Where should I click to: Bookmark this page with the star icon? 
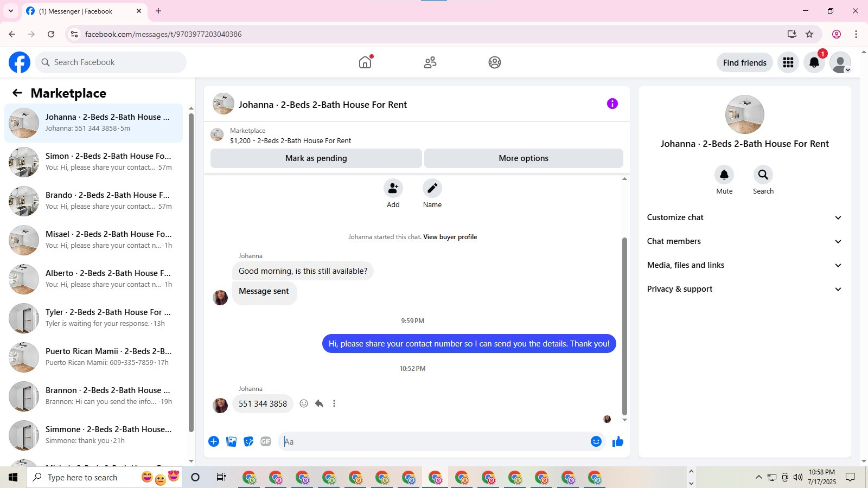809,34
